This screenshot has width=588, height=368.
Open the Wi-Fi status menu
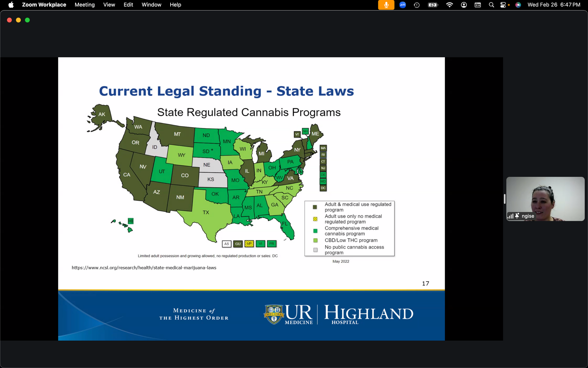(449, 5)
